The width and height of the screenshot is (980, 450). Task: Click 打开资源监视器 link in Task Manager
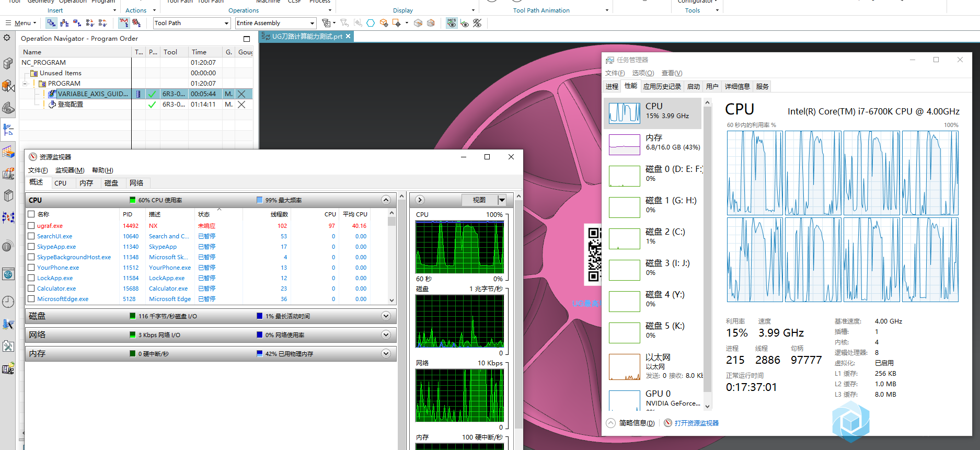(697, 423)
